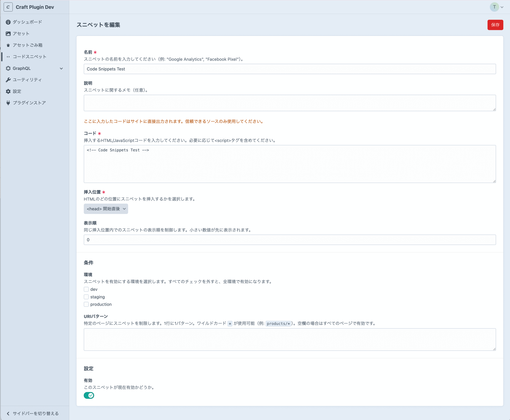Open コードスニペット in the sidebar navigation
The height and width of the screenshot is (420, 510).
point(29,57)
